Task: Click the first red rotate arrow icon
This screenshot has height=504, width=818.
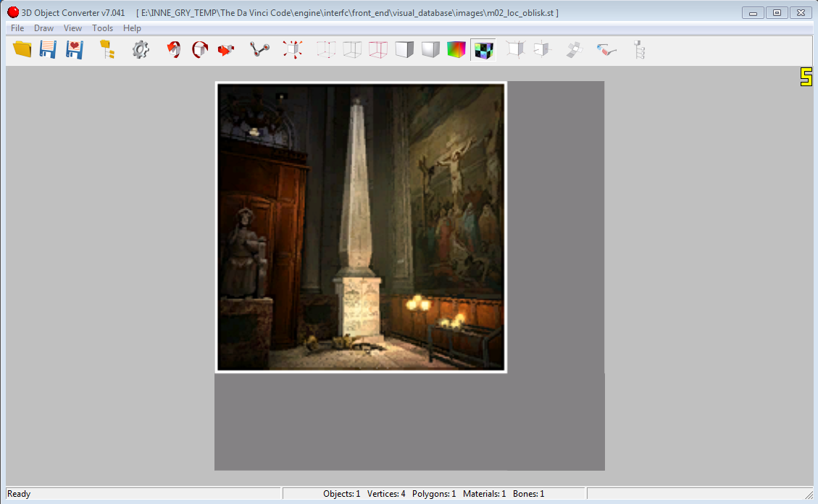Action: point(174,49)
